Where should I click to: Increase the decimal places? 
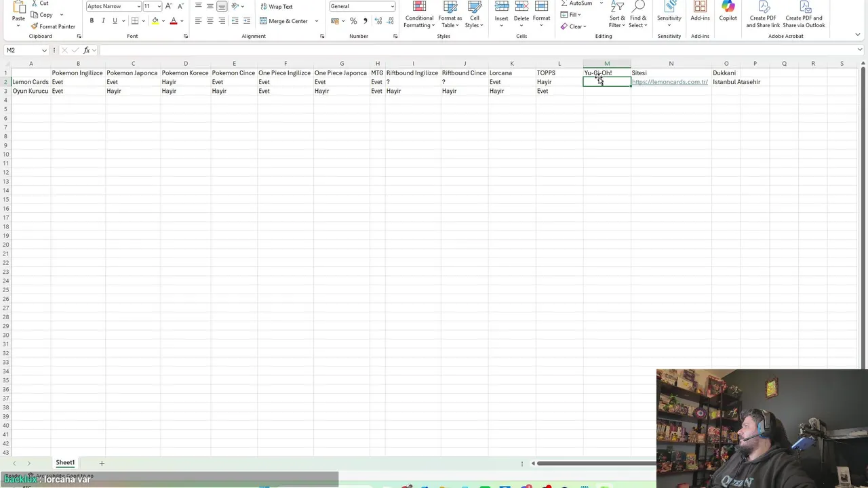378,21
